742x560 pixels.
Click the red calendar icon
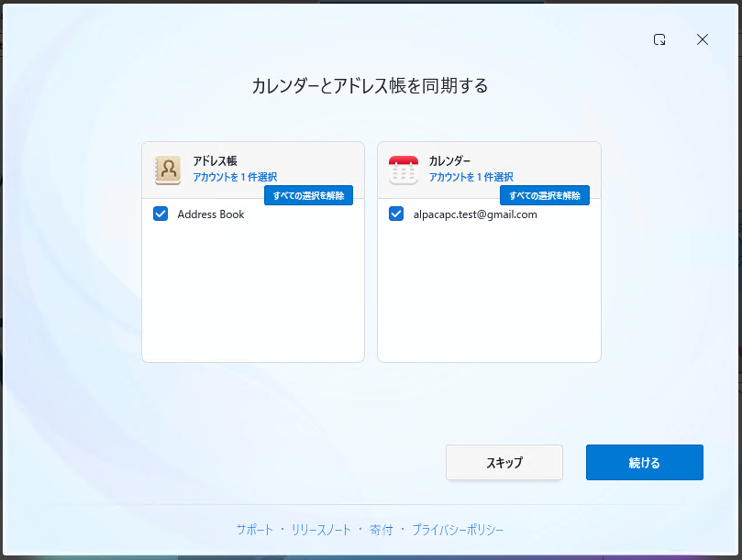tap(404, 170)
